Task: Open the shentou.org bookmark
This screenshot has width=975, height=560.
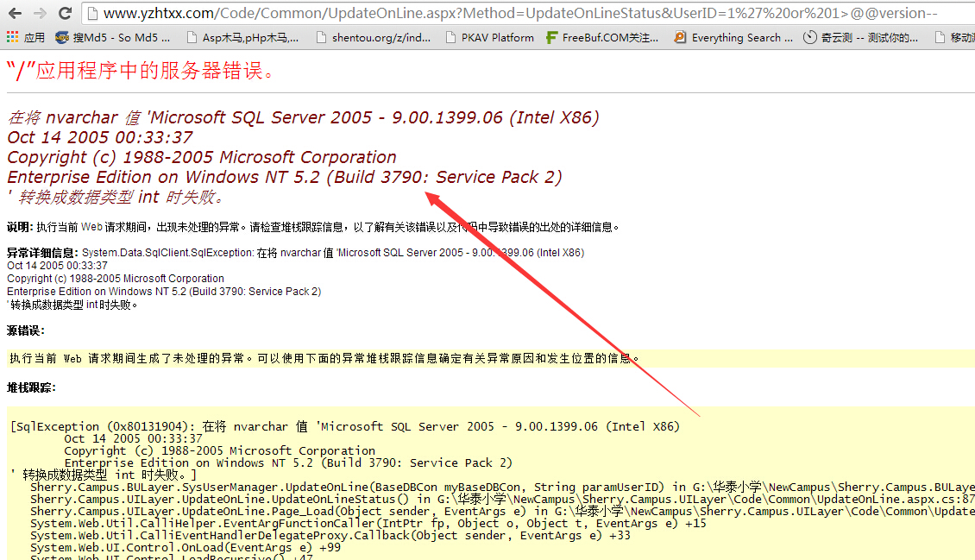Action: [x=373, y=38]
